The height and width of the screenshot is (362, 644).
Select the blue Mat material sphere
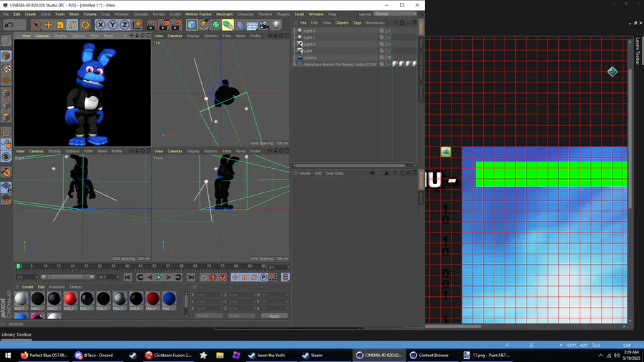pyautogui.click(x=169, y=299)
